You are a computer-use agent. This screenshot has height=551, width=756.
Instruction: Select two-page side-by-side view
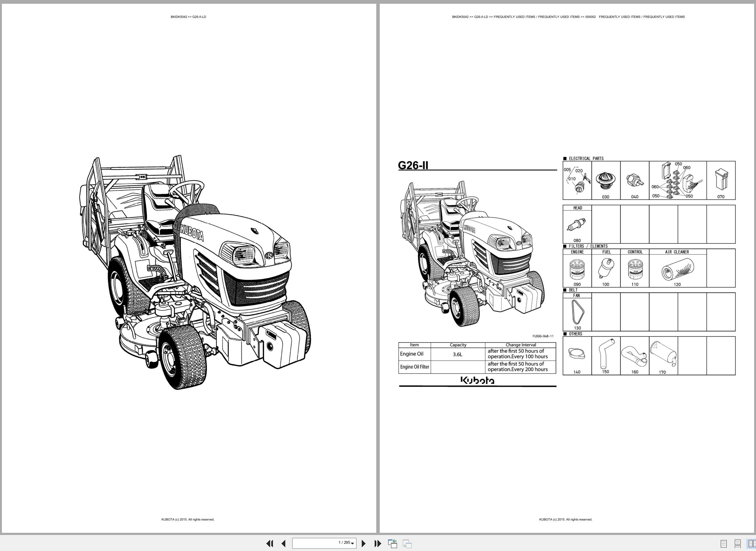752,544
